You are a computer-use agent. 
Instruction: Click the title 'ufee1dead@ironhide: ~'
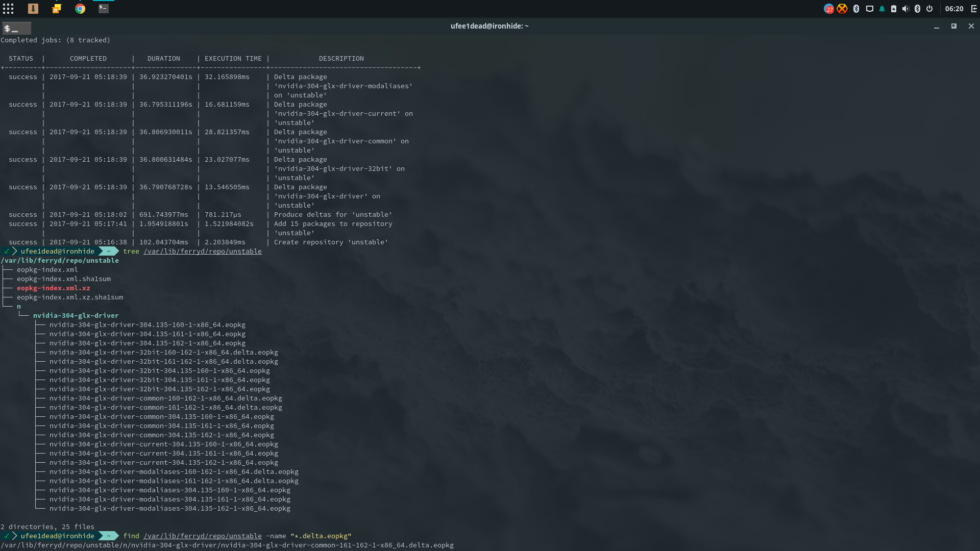[489, 26]
